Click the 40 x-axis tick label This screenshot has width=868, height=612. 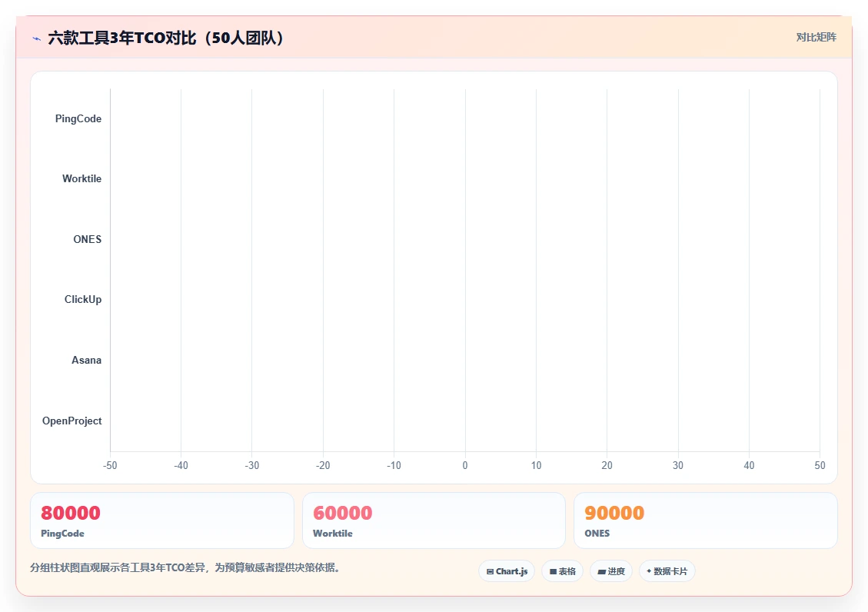[749, 465]
